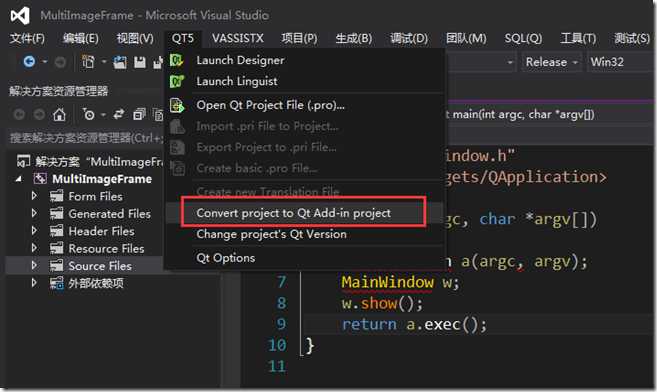Open the pending changes filter dropdown arrow
Screen dimensions: 657x392
pos(103,115)
